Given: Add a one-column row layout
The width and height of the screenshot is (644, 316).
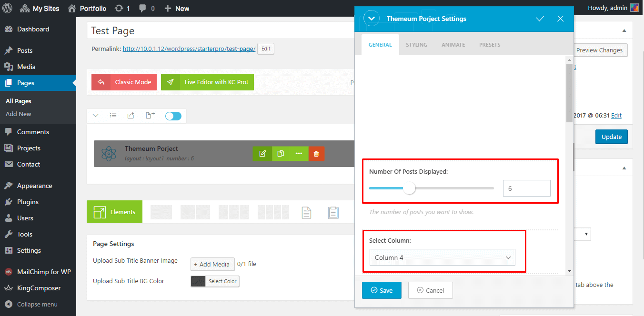Looking at the screenshot, I should point(161,212).
